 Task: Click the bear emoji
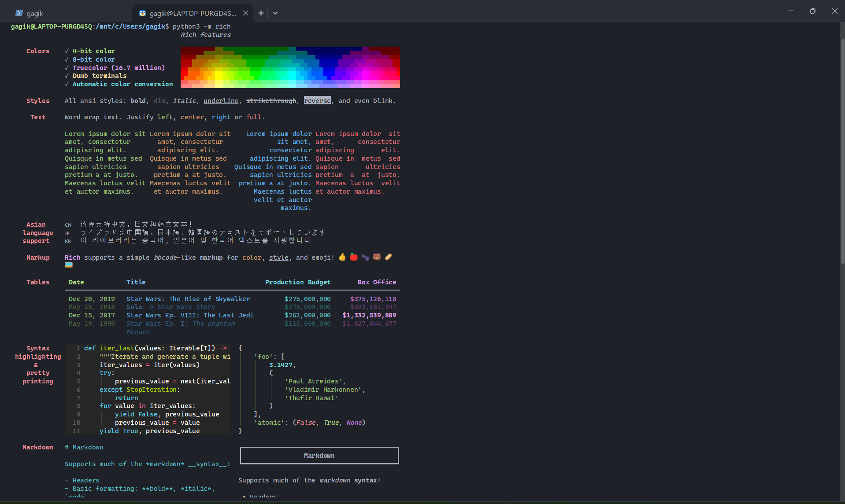pyautogui.click(x=377, y=257)
